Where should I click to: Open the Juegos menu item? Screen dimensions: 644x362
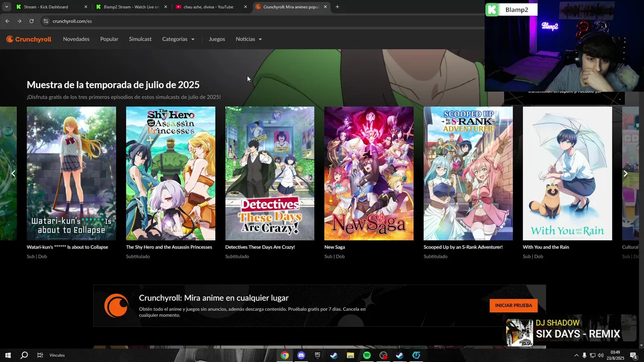coord(217,39)
